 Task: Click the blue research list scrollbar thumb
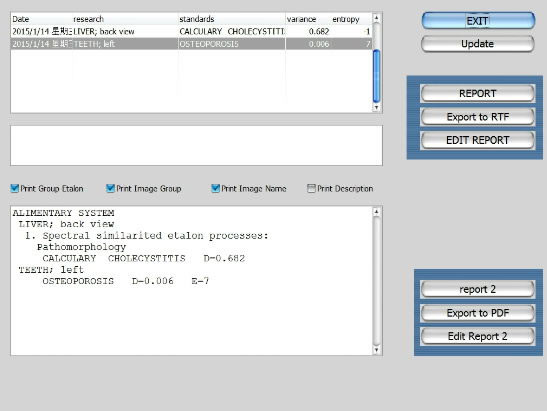(x=376, y=76)
